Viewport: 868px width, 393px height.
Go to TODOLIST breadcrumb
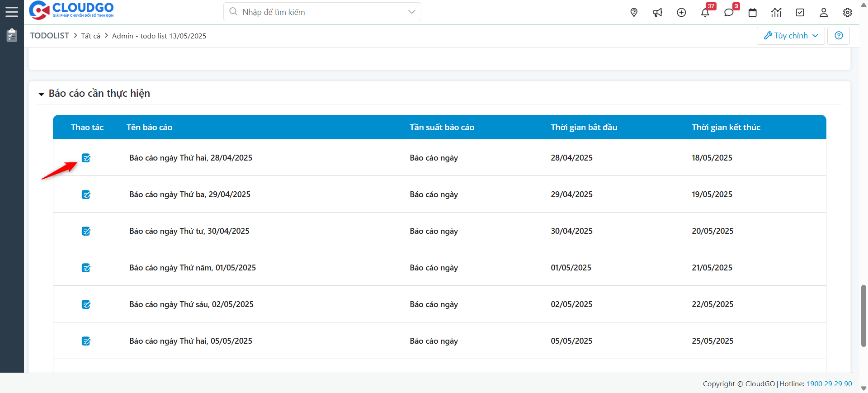point(50,36)
